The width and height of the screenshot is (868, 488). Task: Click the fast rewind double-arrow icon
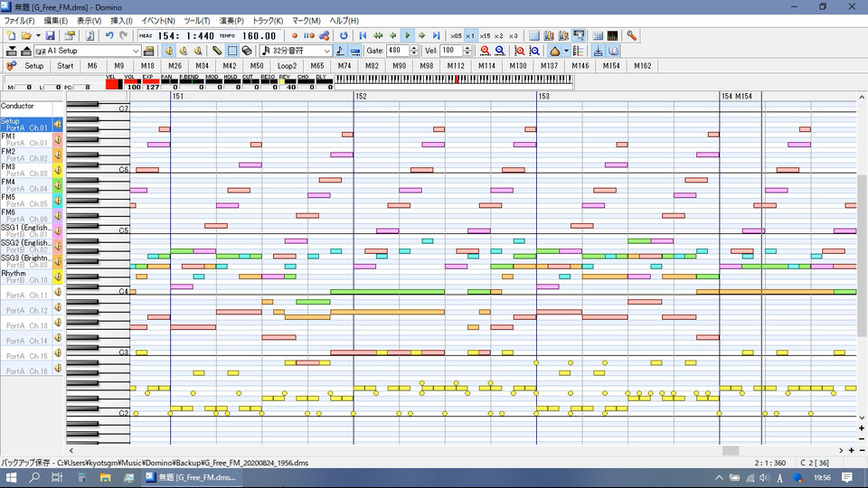tap(378, 35)
